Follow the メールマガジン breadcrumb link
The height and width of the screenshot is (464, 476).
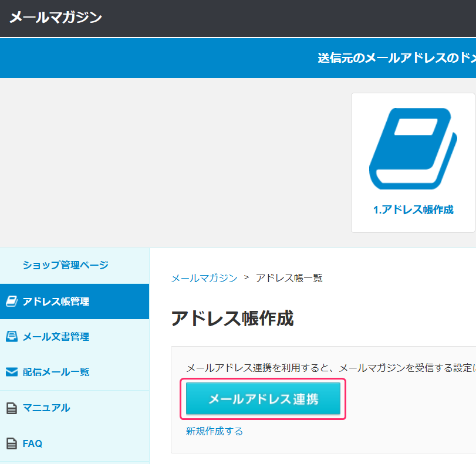pyautogui.click(x=204, y=278)
